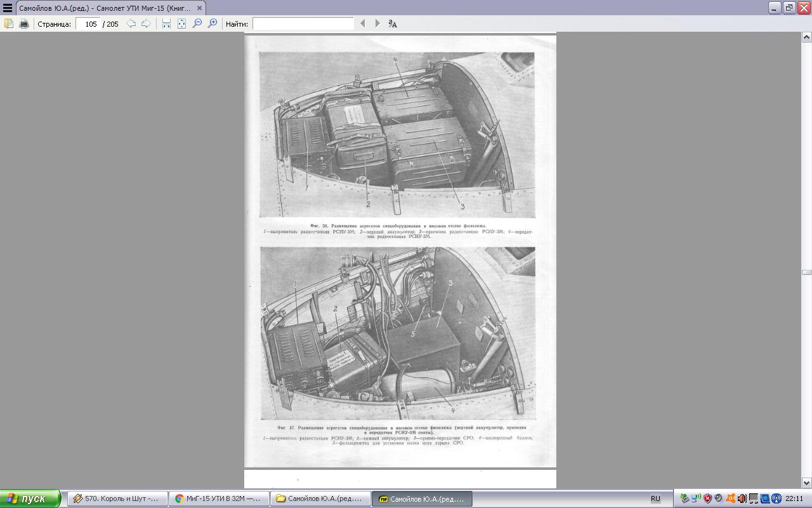812x508 pixels.
Task: Select fit whole page icon
Action: [x=181, y=23]
